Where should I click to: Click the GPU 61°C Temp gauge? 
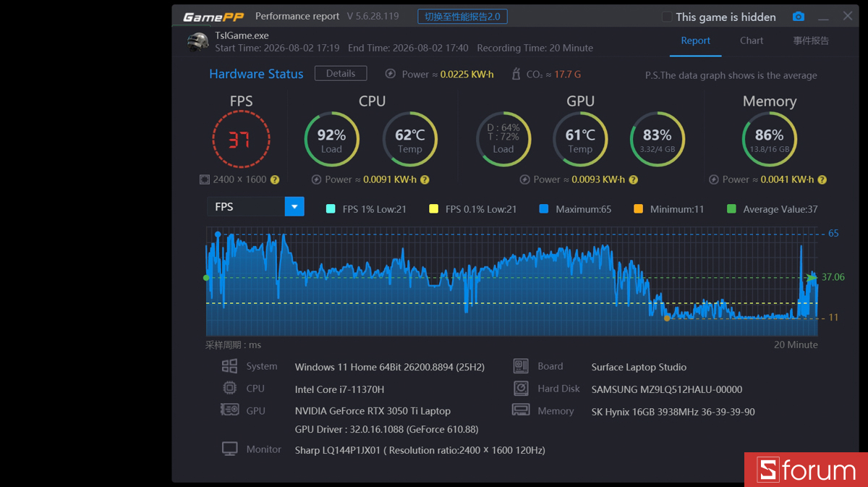[580, 139]
